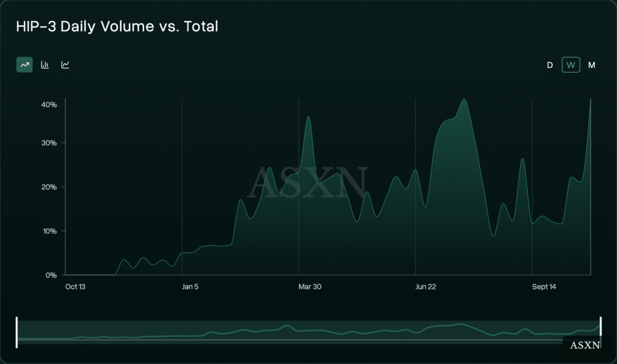Click the chart title 'HIP-3 Daily Volume vs. Total'
617x364 pixels.
(x=117, y=27)
